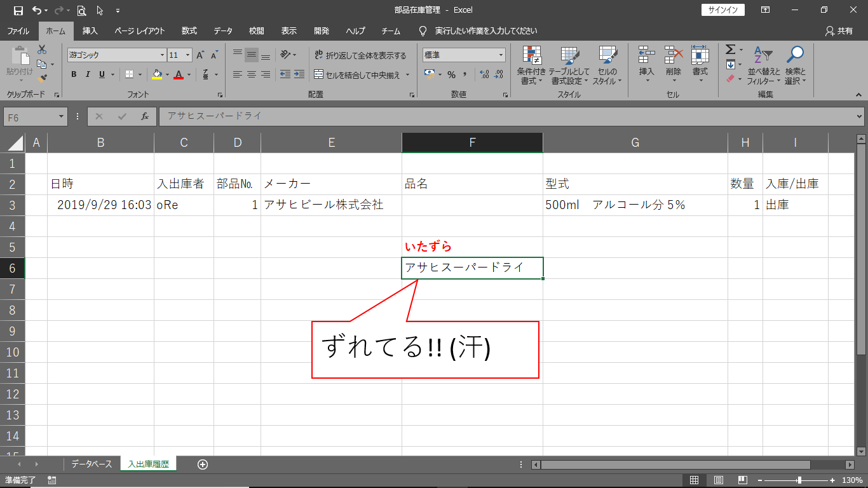
Task: Undo the last action in Quick Access
Action: (36, 10)
